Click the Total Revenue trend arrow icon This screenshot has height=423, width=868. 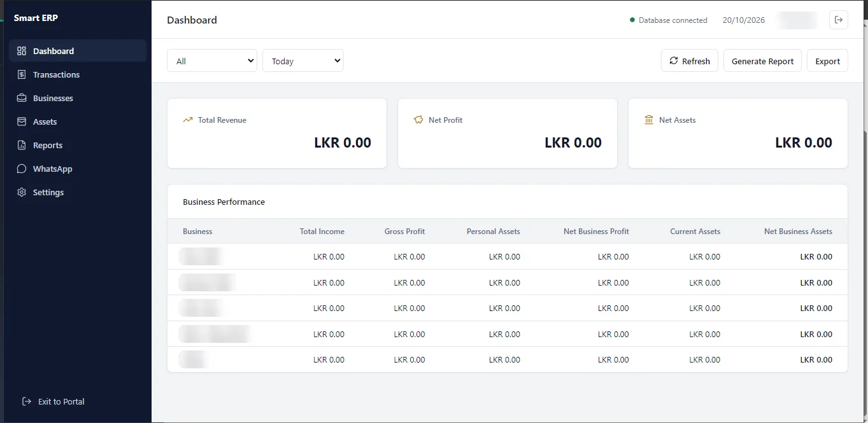coord(188,120)
